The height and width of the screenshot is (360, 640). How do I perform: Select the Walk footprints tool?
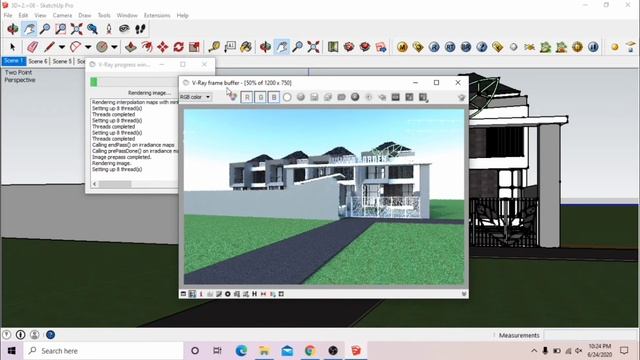[x=140, y=29]
